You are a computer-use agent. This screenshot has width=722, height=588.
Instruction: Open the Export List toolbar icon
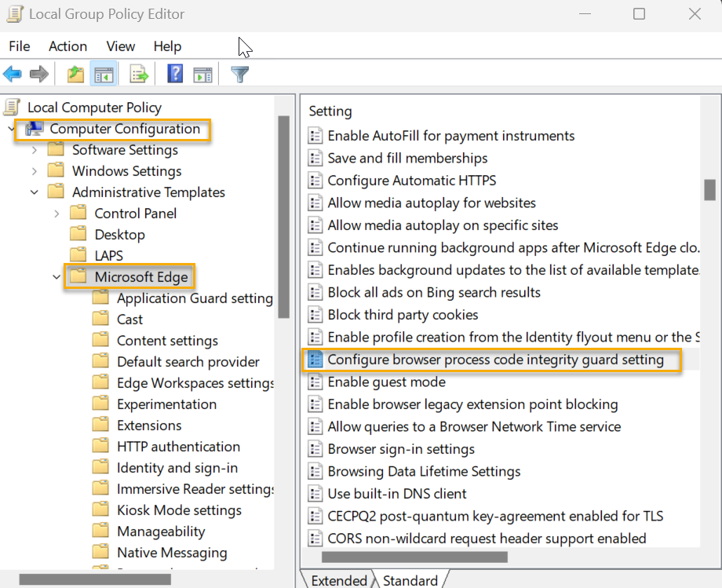tap(139, 74)
